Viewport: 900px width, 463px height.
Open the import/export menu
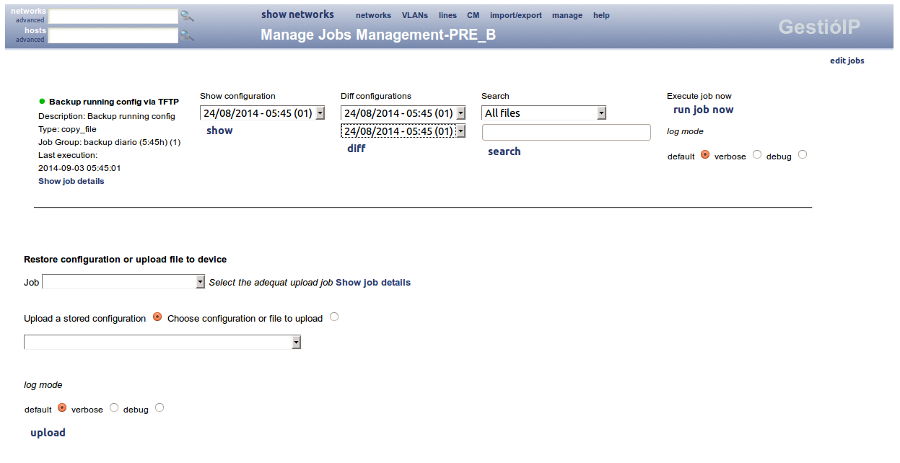pos(515,15)
